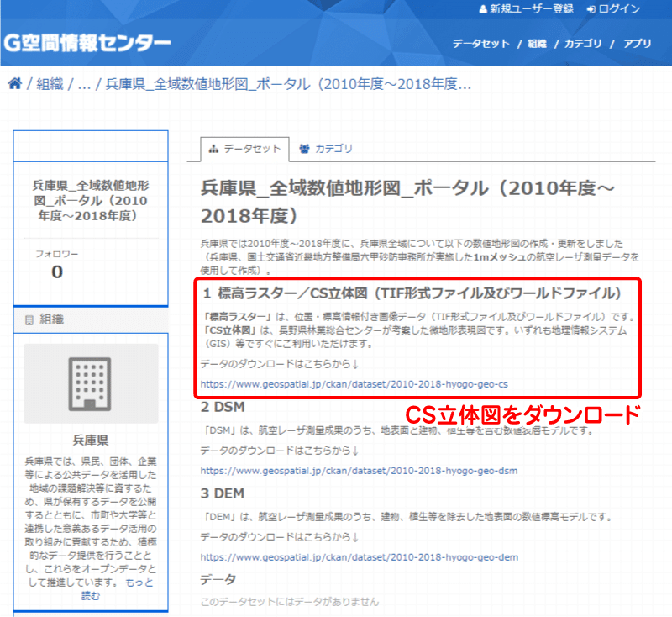The height and width of the screenshot is (617, 672).
Task: Open the 組織 menu in header
Action: (x=537, y=44)
